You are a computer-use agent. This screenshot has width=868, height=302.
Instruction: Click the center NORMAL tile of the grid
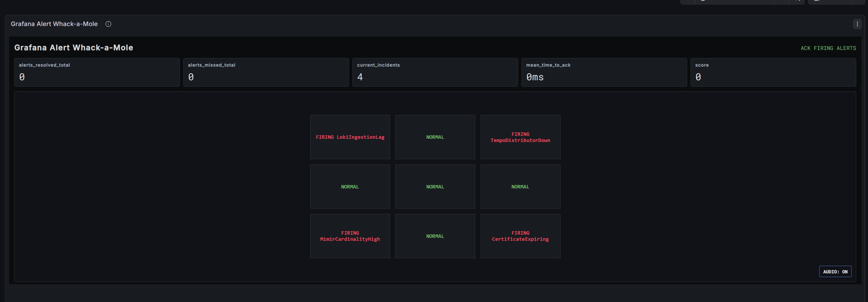click(x=435, y=187)
